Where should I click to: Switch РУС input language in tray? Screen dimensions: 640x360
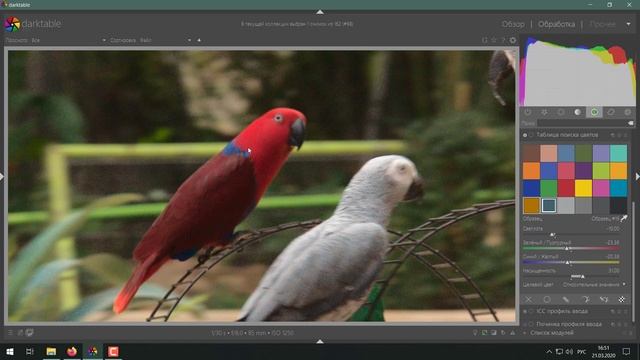click(582, 351)
